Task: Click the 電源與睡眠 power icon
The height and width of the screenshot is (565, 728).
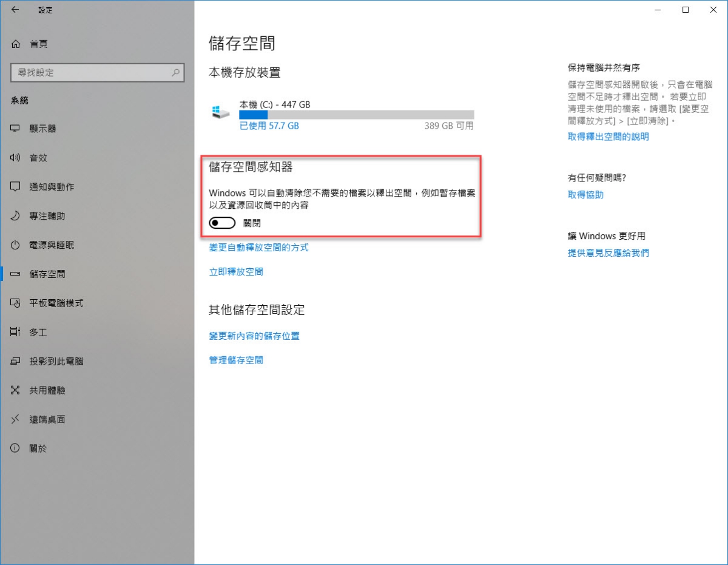Action: 16,245
